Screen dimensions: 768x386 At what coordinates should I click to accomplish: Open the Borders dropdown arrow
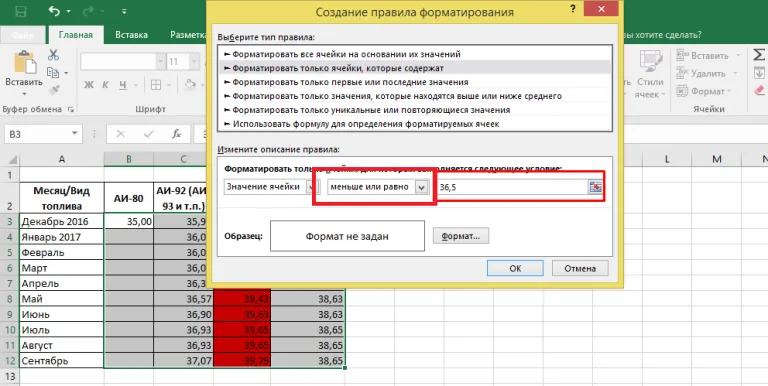[169, 85]
